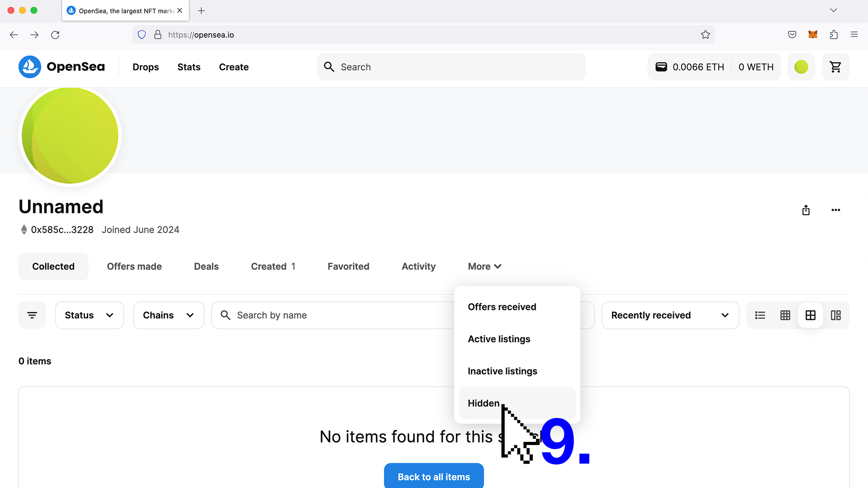This screenshot has height=488, width=868.
Task: Click Back to all items button
Action: [x=434, y=476]
